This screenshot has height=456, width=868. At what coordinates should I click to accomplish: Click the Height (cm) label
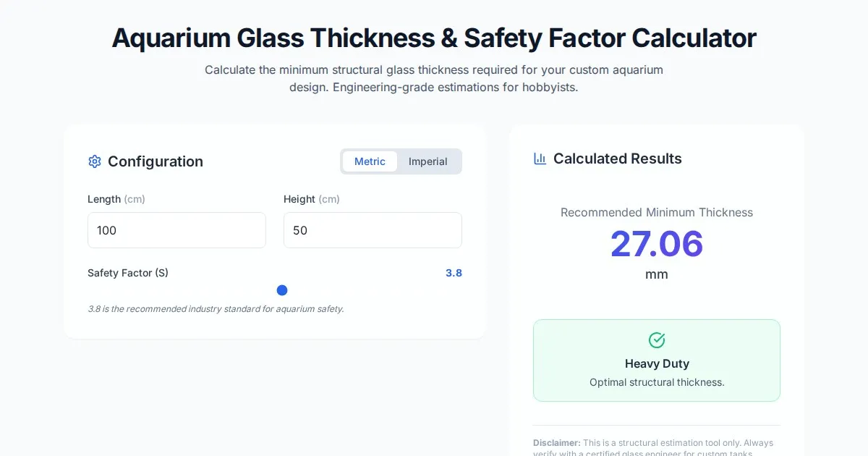(311, 199)
